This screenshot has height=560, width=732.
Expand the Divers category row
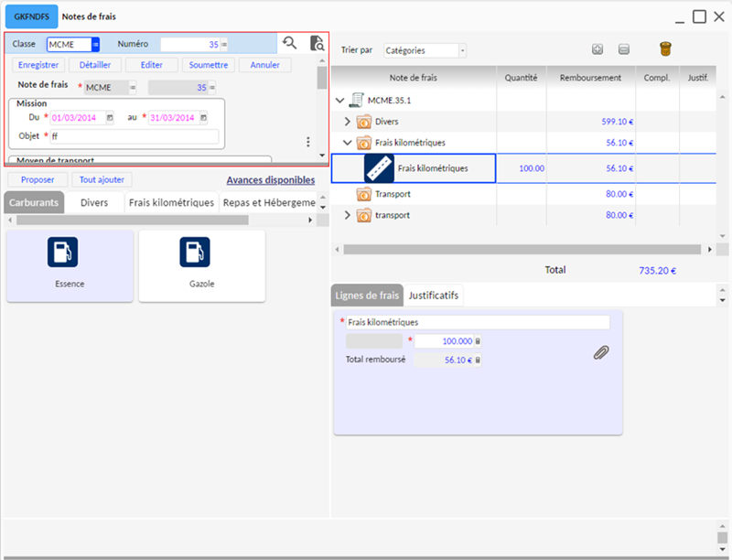tap(347, 121)
